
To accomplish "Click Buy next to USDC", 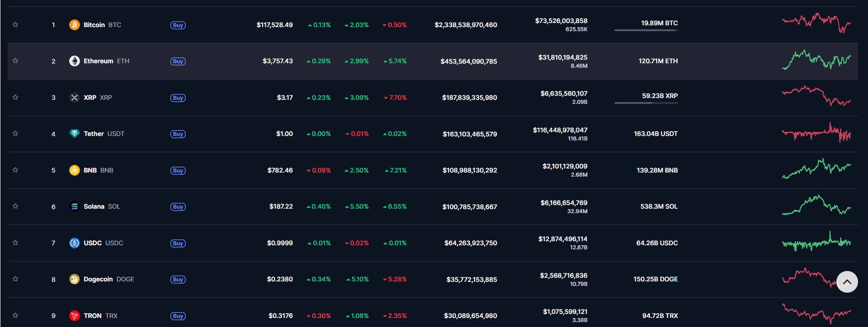I will [178, 243].
